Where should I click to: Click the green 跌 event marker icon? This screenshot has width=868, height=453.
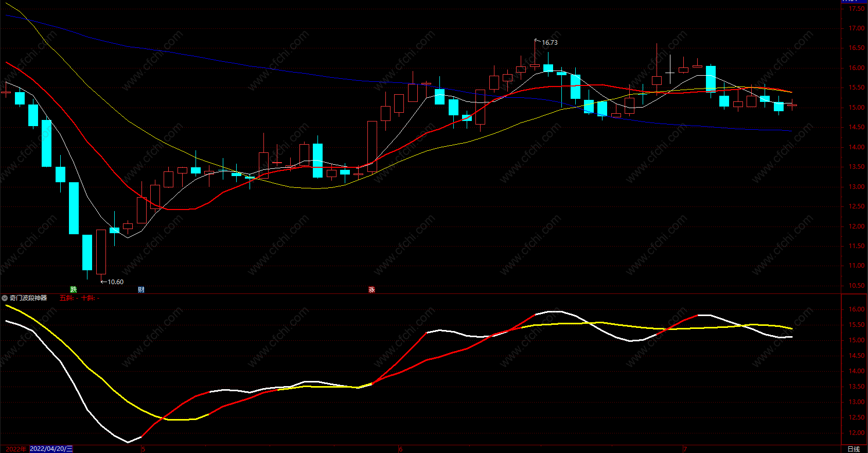[x=74, y=290]
